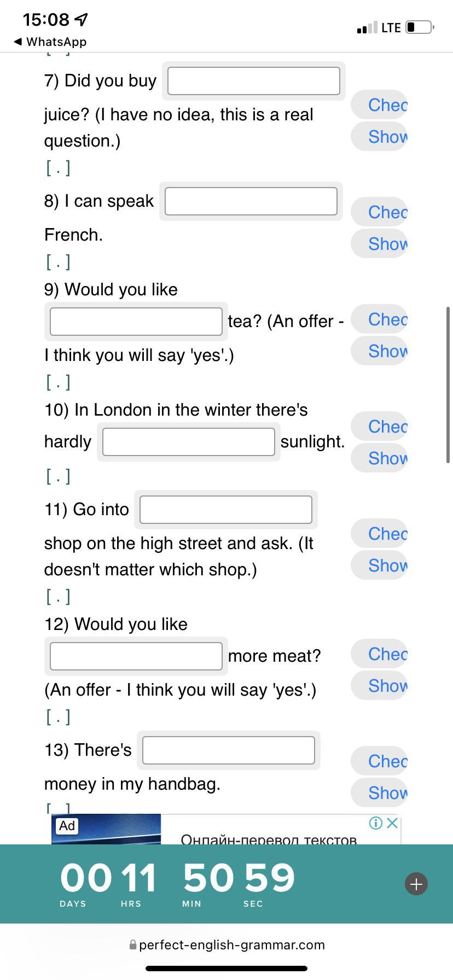Show the answer for question 13 money
Screen dimensions: 453x980
click(380, 793)
